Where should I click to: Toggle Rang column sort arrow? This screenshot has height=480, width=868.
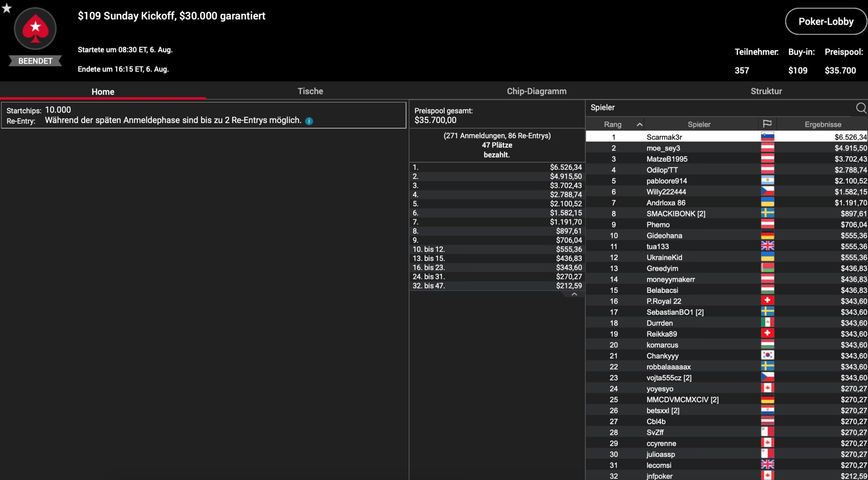click(x=639, y=124)
